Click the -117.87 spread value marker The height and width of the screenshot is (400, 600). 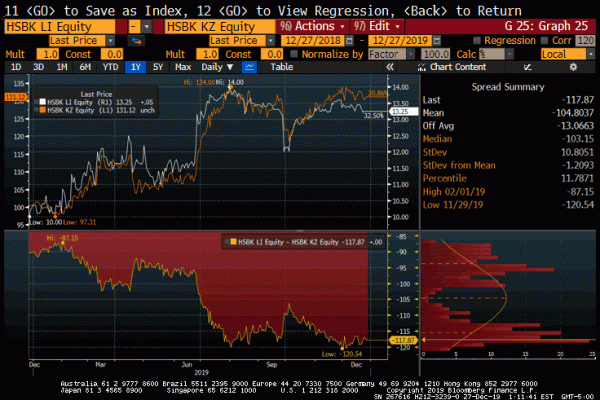coord(403,340)
